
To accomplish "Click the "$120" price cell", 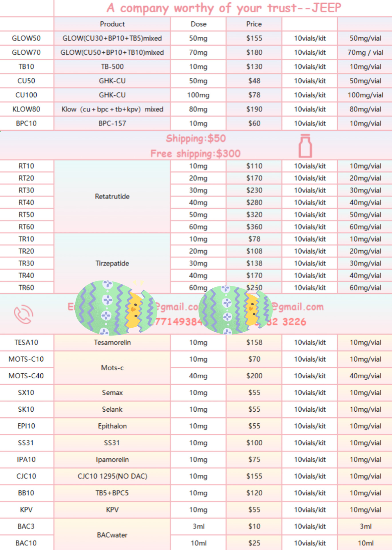I will tap(254, 493).
